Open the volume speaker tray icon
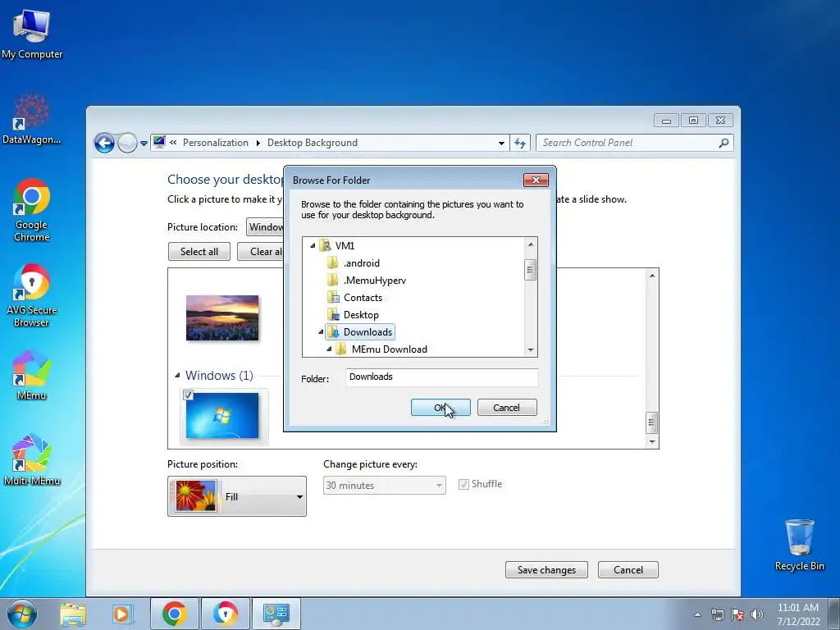 756,614
